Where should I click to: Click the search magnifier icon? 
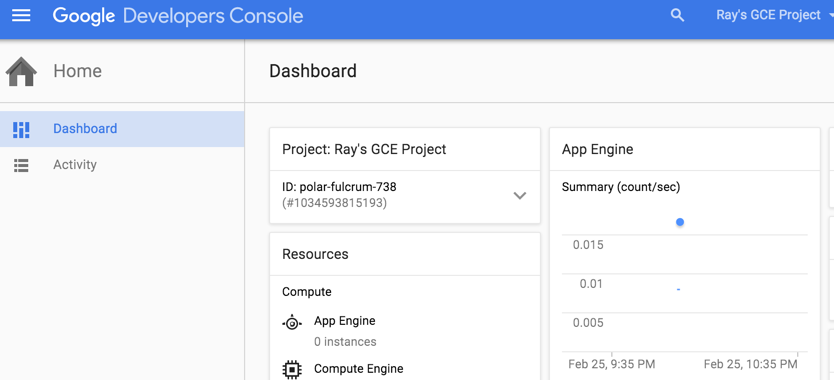point(677,15)
